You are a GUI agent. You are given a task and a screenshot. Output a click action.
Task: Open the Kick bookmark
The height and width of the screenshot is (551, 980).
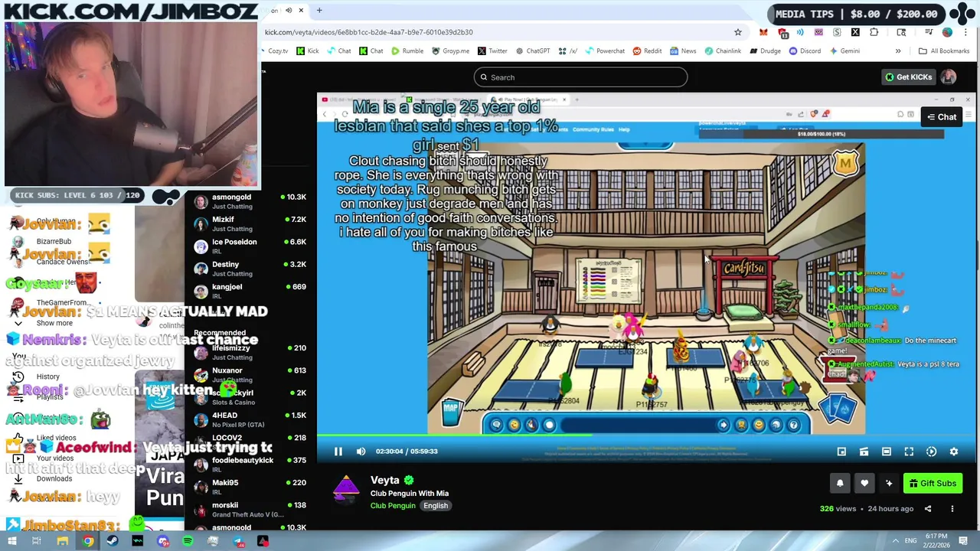307,51
